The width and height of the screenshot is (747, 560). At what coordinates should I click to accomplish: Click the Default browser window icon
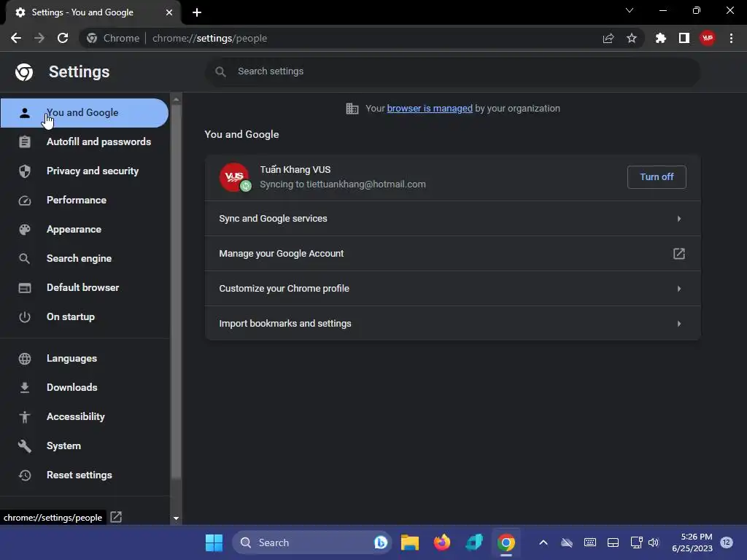tap(25, 288)
